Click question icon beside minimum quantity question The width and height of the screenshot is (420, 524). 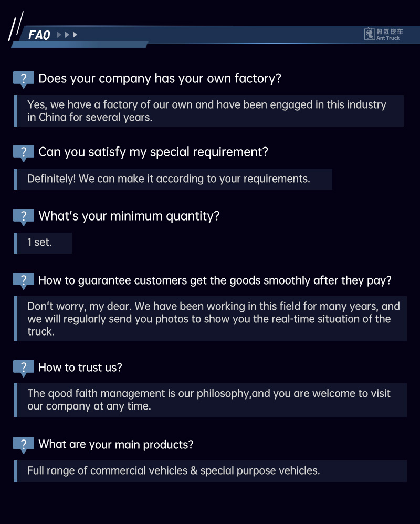(x=23, y=216)
